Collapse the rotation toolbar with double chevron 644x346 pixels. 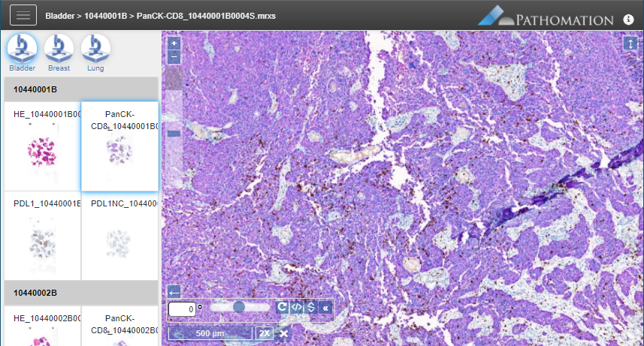325,307
